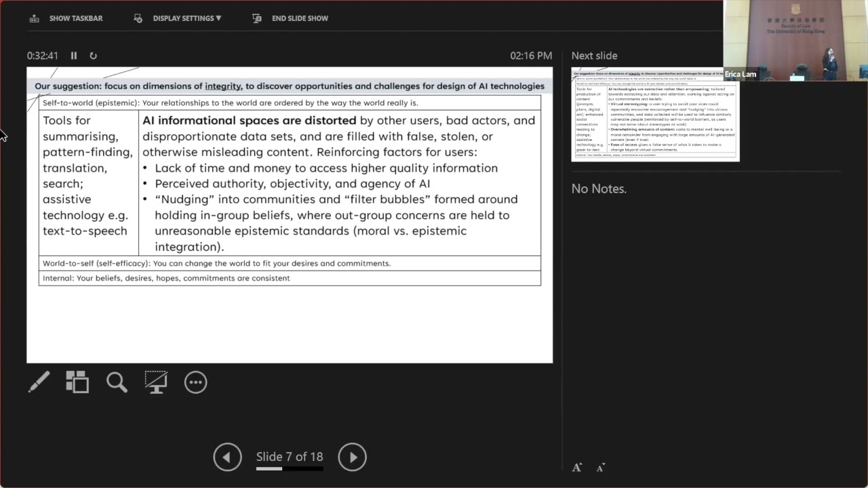This screenshot has width=868, height=488.
Task: Toggle black or unblack slide show
Action: (156, 382)
